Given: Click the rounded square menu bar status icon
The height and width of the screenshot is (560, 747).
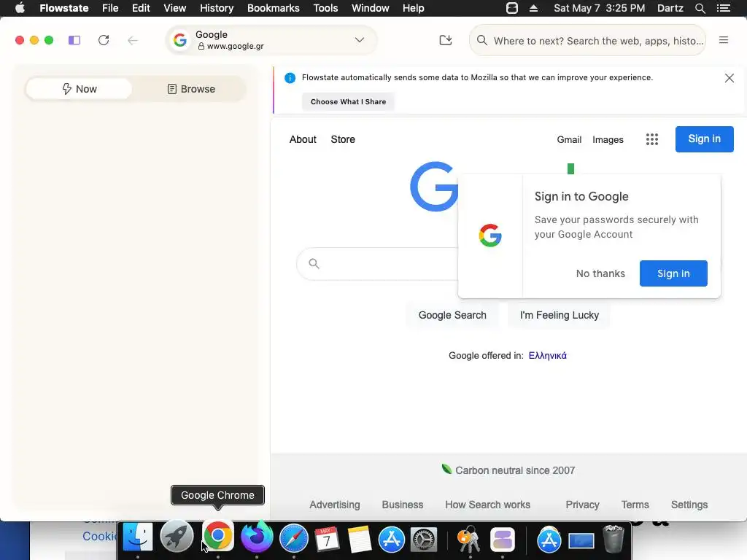Looking at the screenshot, I should point(511,8).
